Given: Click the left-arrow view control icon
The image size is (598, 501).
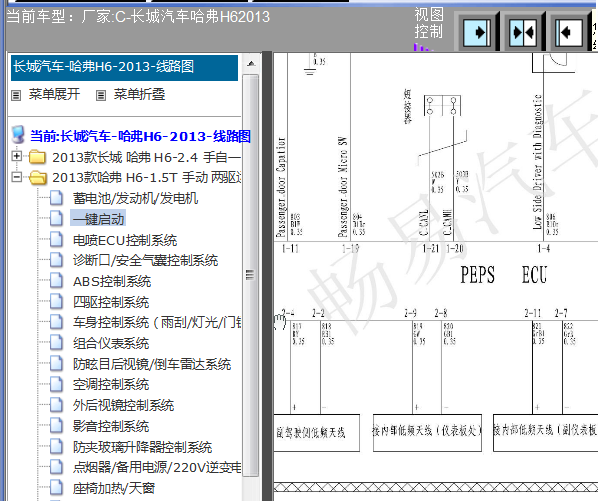Looking at the screenshot, I should pyautogui.click(x=569, y=32).
